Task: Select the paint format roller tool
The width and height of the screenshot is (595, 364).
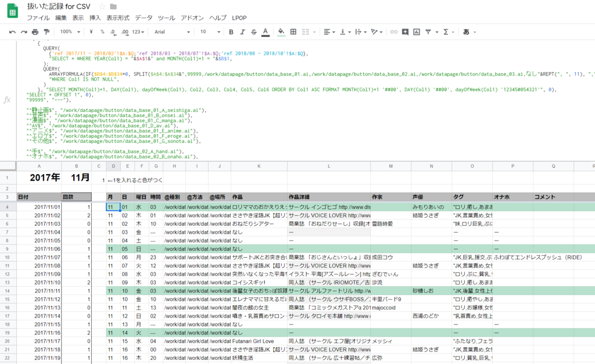Action: (x=46, y=32)
